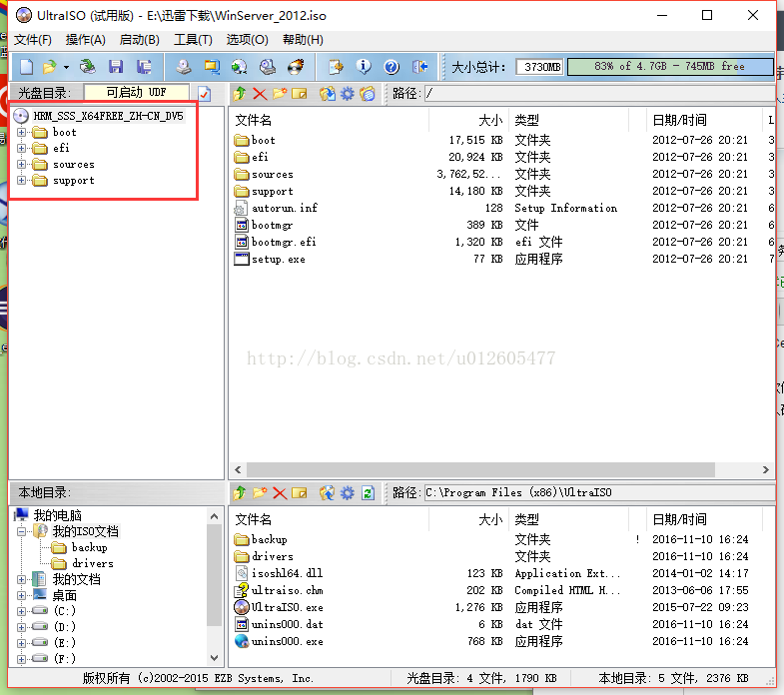Open the 选项(O) menu

(247, 40)
